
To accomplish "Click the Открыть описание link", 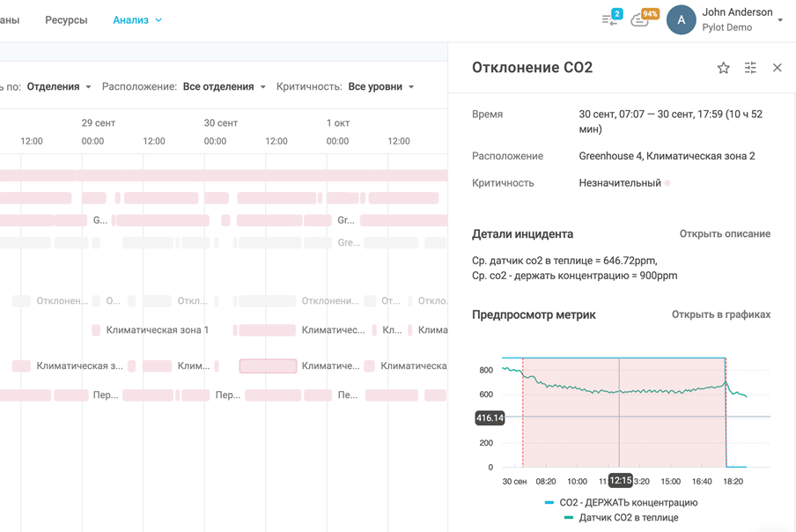I will 725,233.
